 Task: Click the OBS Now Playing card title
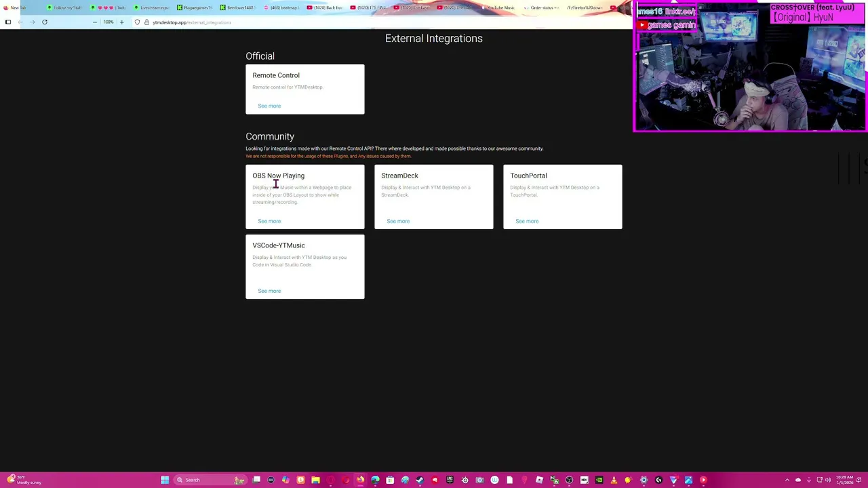(x=279, y=176)
